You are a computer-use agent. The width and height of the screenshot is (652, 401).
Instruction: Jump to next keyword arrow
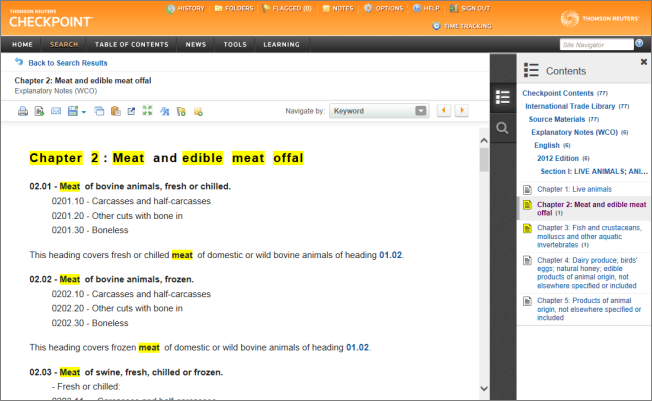[461, 110]
